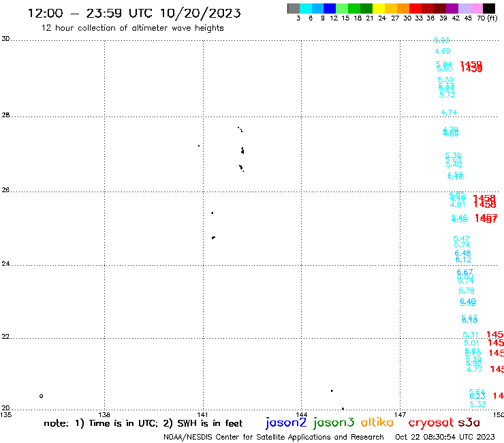
Task: Select the black legend color swatch
Action: pos(489,8)
